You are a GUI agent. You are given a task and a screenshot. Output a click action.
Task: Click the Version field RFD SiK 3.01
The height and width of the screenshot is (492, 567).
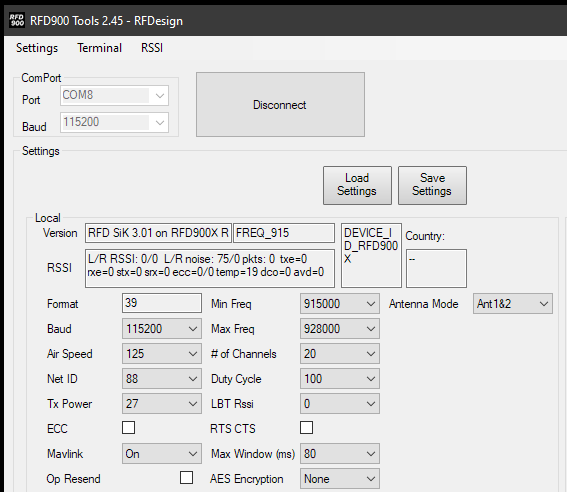coord(158,233)
